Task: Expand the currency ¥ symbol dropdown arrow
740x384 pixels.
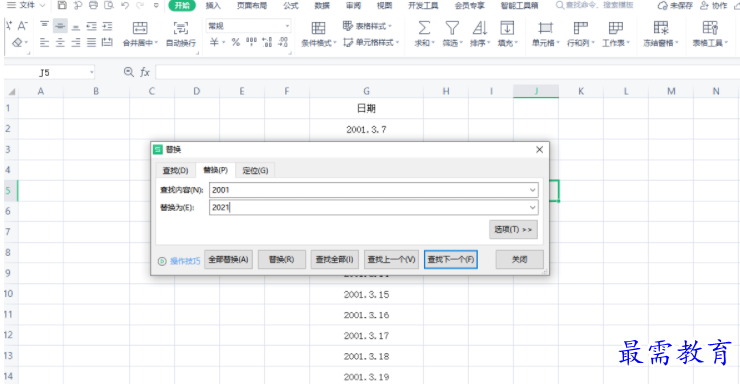Action: tap(224, 42)
